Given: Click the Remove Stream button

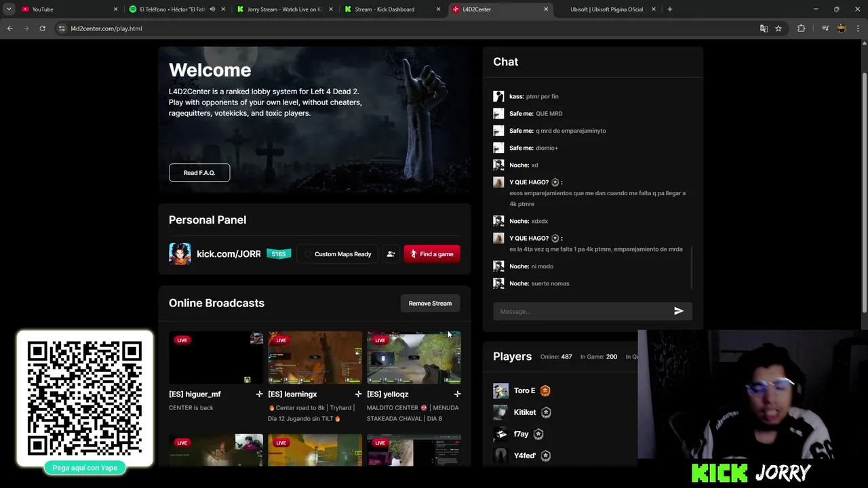Looking at the screenshot, I should tap(430, 304).
